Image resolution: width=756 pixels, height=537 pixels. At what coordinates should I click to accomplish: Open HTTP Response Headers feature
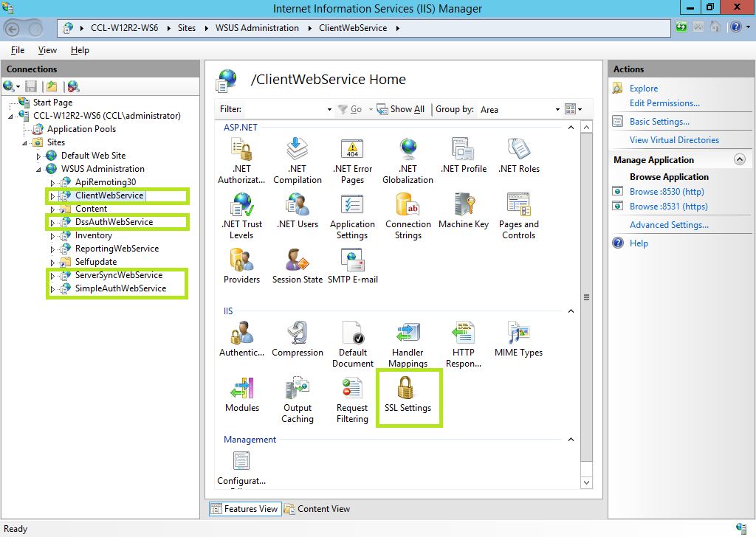click(x=464, y=344)
